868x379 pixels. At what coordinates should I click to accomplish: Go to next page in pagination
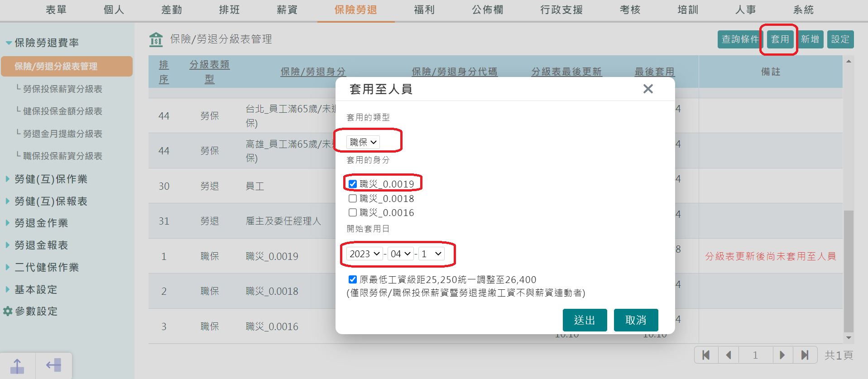point(782,355)
